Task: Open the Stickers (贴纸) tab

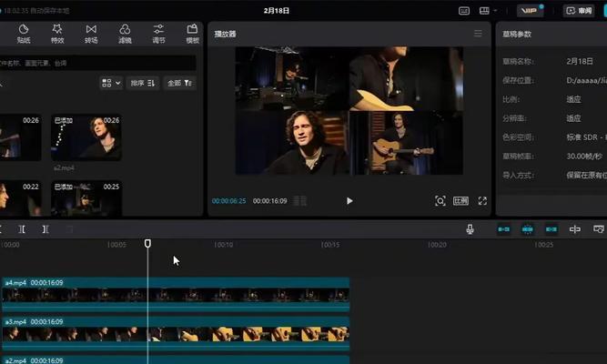Action: pos(24,34)
